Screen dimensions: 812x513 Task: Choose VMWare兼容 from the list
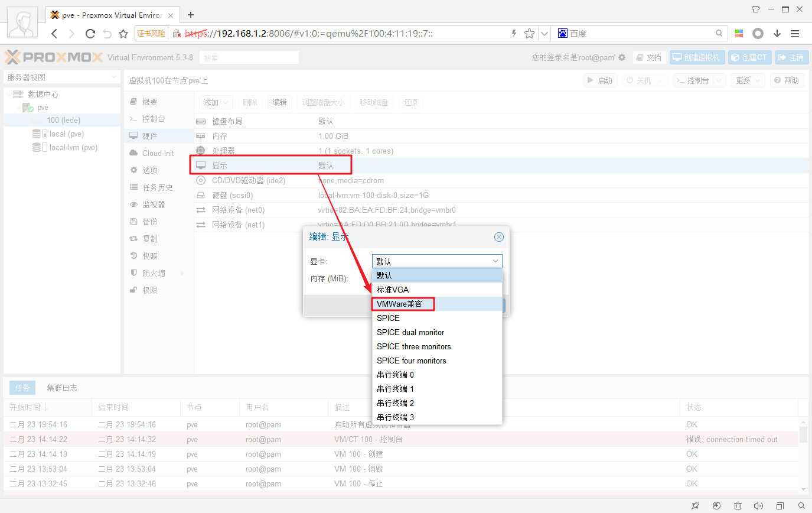coord(437,304)
